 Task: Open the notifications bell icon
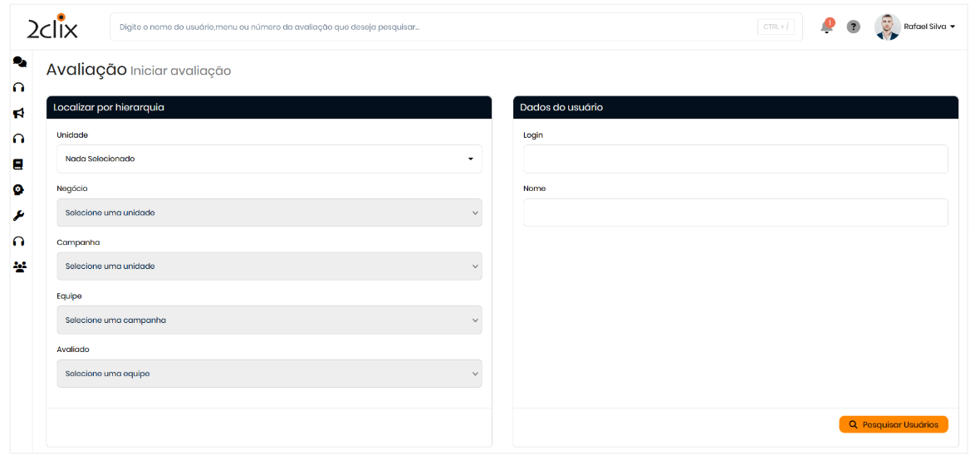(826, 27)
